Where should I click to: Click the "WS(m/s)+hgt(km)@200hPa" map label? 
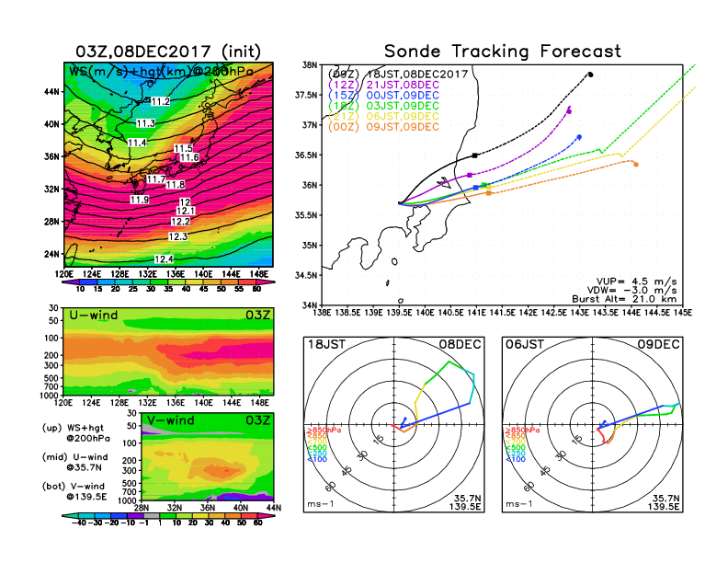(x=161, y=72)
